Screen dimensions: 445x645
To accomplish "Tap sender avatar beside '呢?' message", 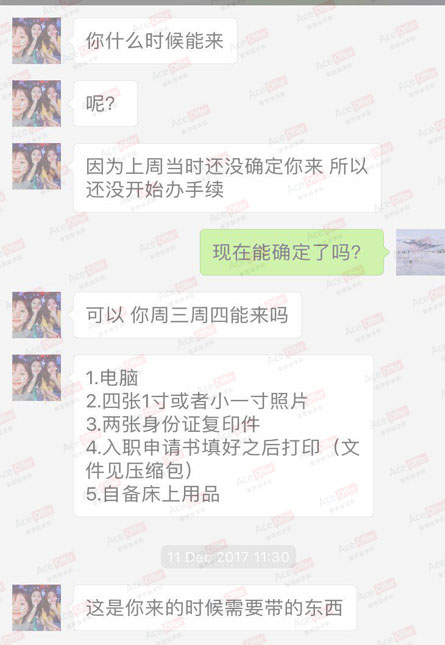I will [37, 103].
